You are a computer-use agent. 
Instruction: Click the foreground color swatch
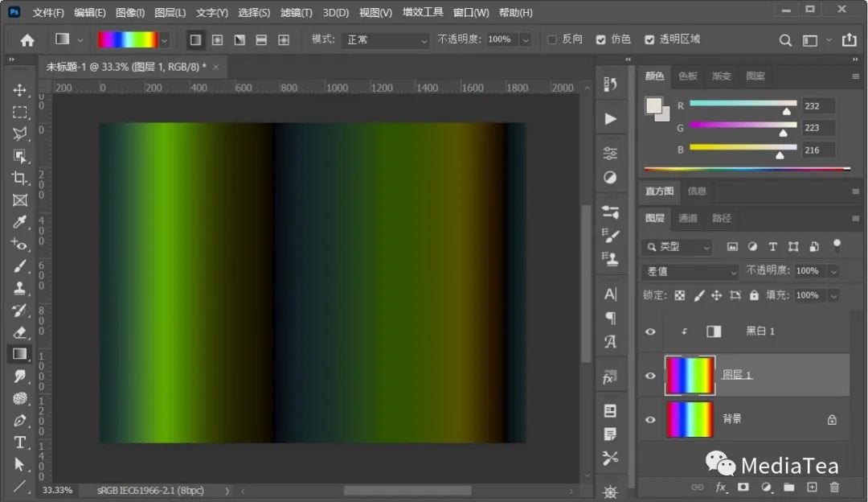pos(653,105)
